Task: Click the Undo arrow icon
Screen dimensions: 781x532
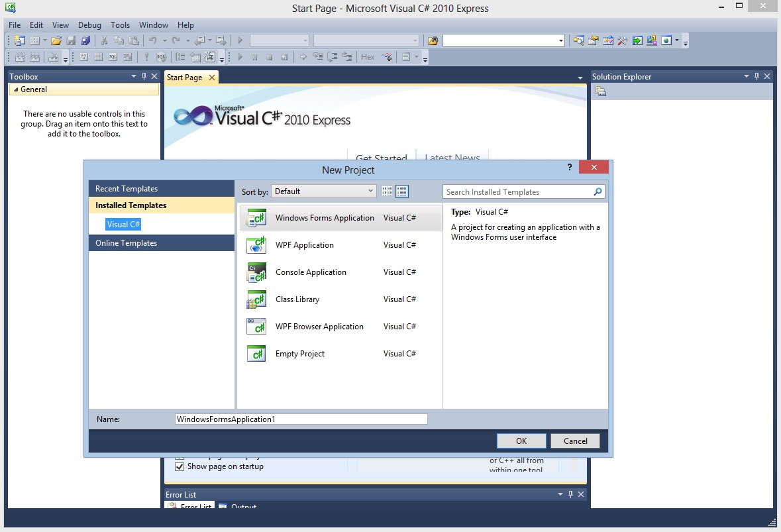Action: pyautogui.click(x=153, y=41)
